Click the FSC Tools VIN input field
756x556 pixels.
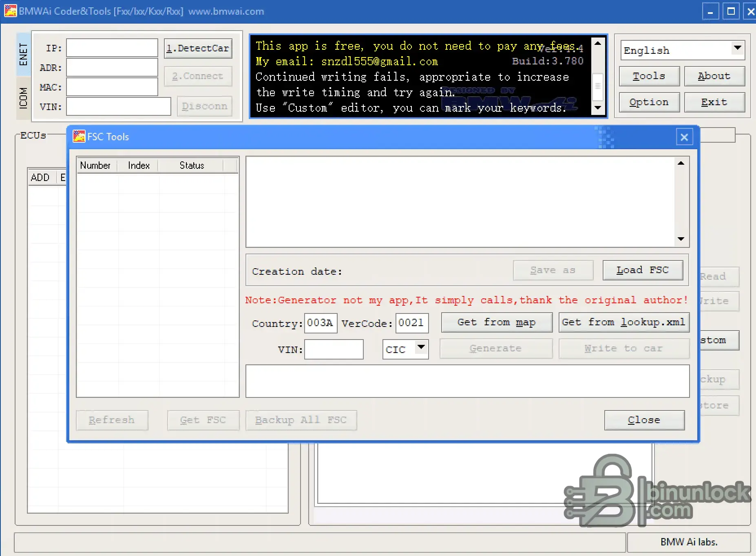coord(334,349)
